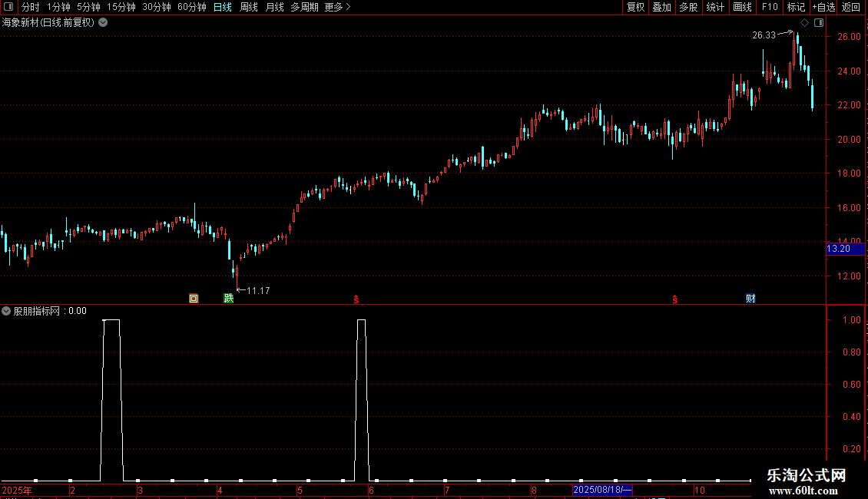Open the blue 财 financial report marker
The height and width of the screenshot is (499, 868).
[750, 298]
